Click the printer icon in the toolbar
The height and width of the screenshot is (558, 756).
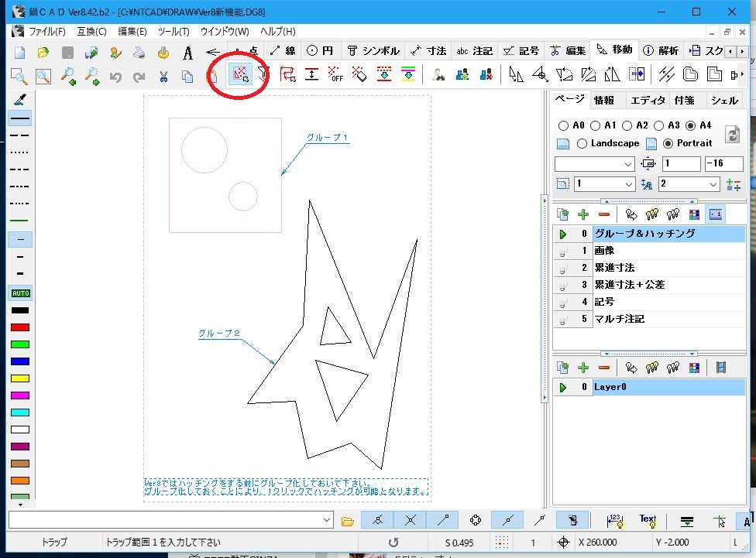click(x=139, y=52)
